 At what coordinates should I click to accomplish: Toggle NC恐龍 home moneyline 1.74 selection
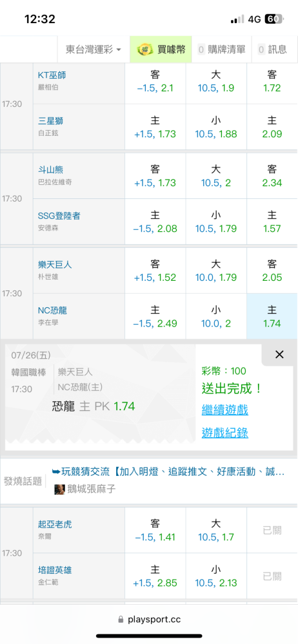tap(272, 316)
